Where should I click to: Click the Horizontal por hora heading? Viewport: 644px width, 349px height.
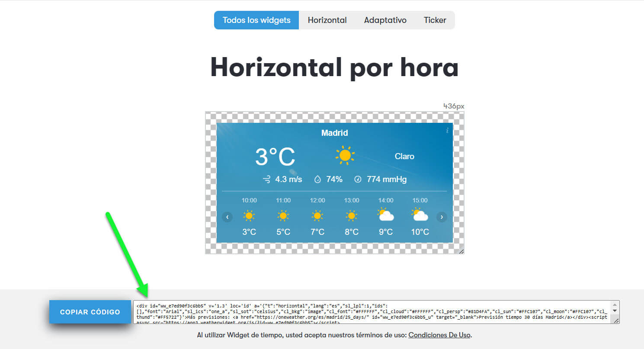tap(334, 68)
